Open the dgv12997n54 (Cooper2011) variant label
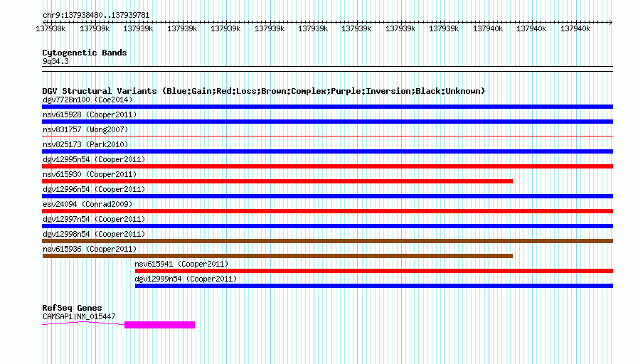This screenshot has height=364, width=633. tap(94, 219)
